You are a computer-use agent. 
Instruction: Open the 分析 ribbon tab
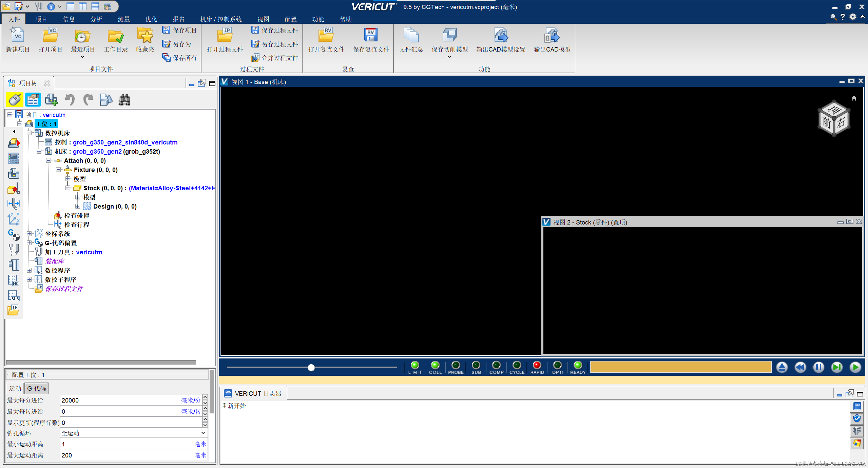96,19
